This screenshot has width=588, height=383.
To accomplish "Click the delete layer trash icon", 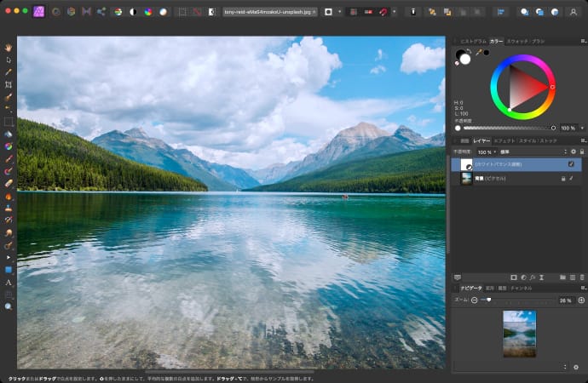I will coord(583,277).
